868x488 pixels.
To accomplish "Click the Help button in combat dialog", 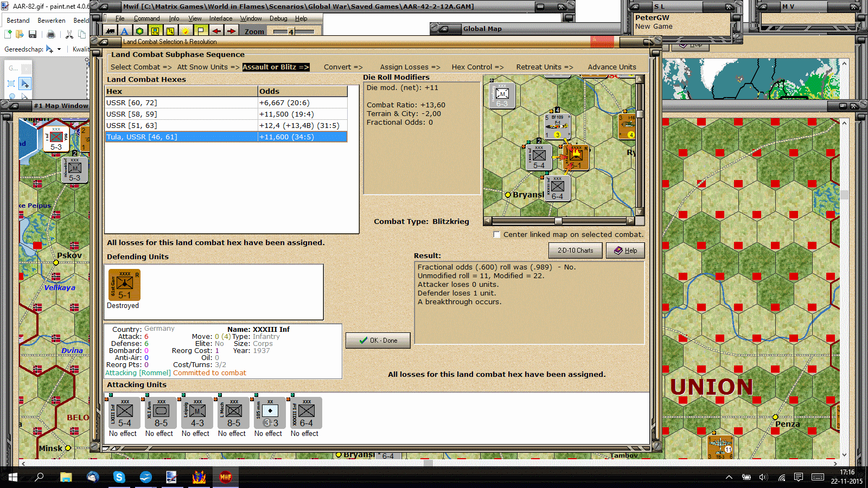I will coord(626,251).
